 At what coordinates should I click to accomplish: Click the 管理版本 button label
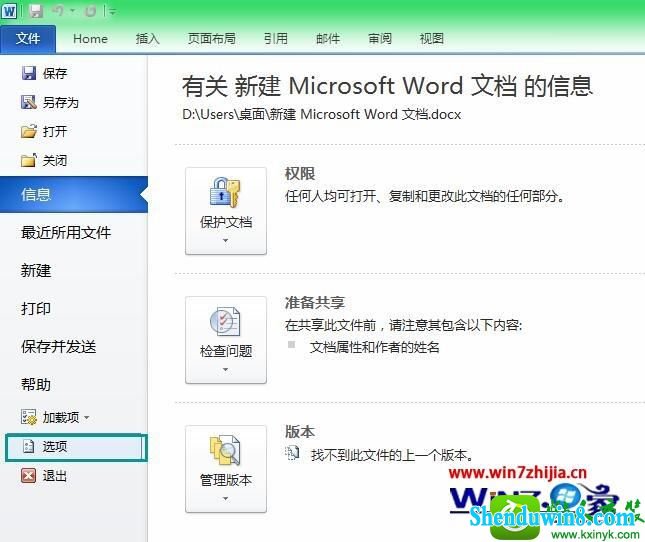click(x=226, y=480)
